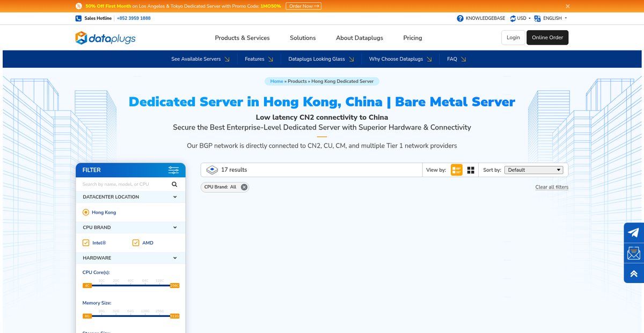
Task: Click arrow next to FAQ
Action: click(463, 59)
